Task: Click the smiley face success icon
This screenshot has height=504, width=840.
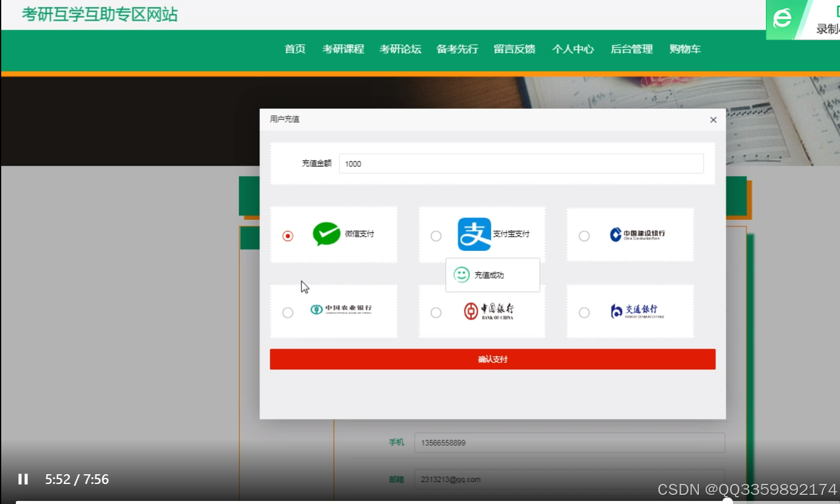Action: pos(462,274)
